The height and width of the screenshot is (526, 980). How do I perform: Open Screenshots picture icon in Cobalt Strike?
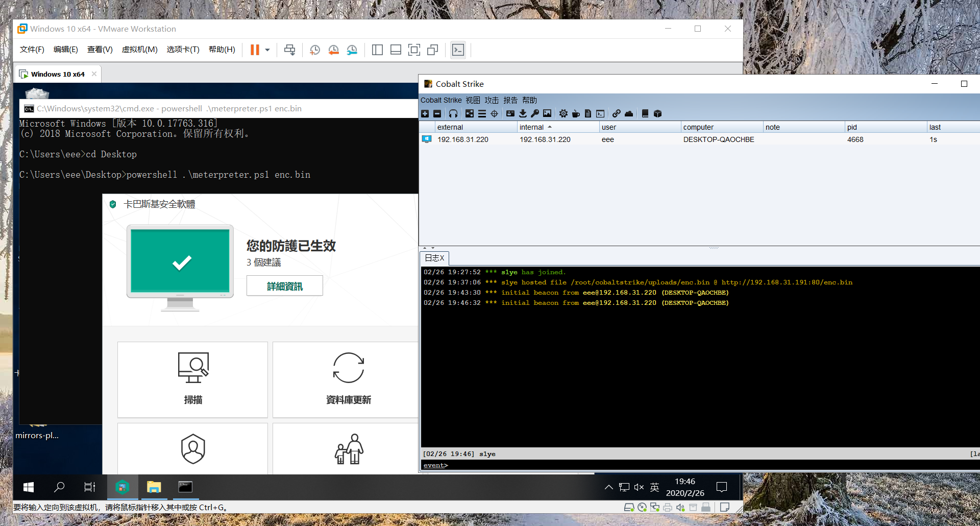tap(547, 113)
